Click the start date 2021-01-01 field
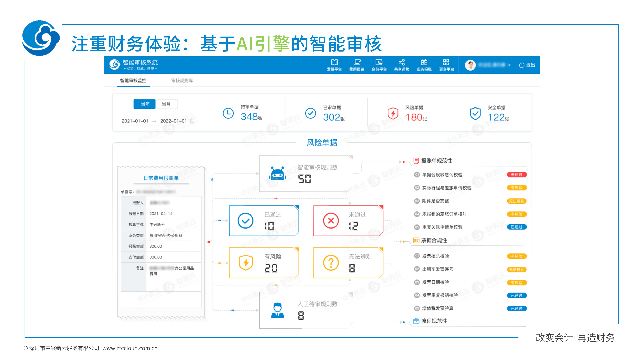Image resolution: width=644 pixels, height=362 pixels. (x=135, y=121)
